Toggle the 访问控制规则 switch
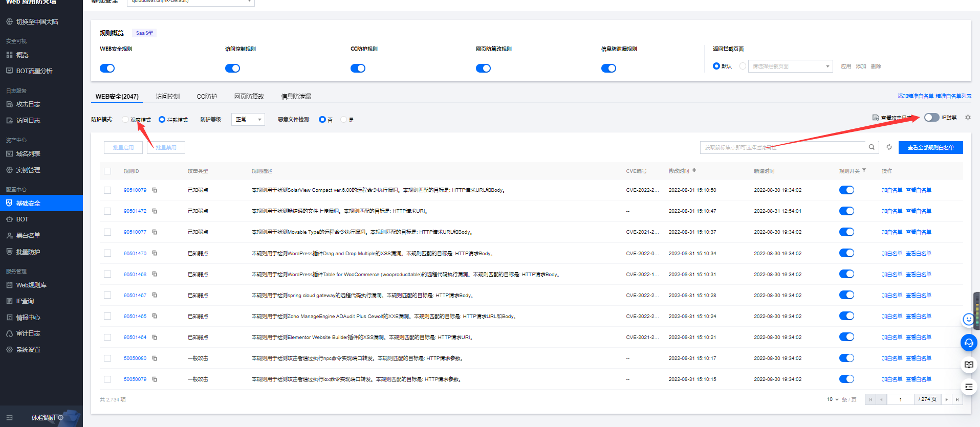980x427 pixels. tap(233, 69)
